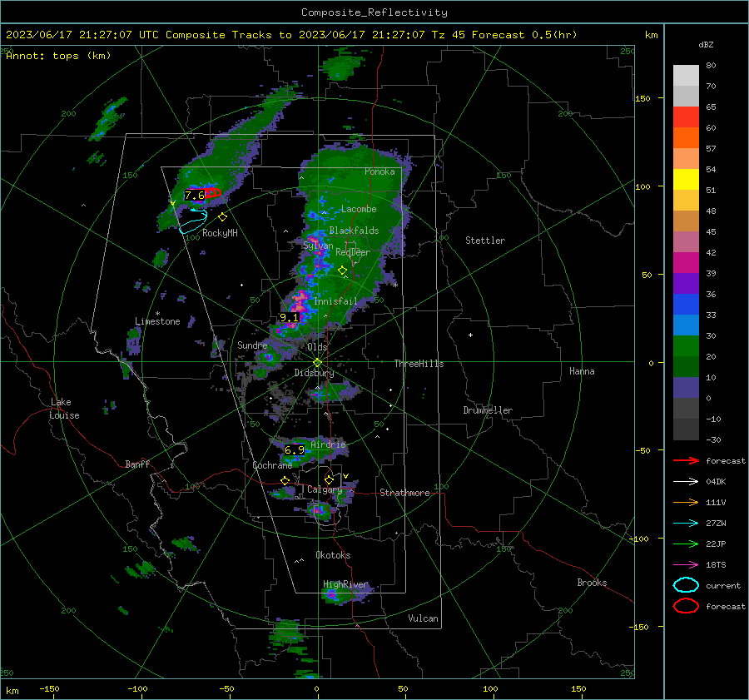This screenshot has height=700, width=749.
Task: Click the Blackfalds city label
Action: pos(354,231)
